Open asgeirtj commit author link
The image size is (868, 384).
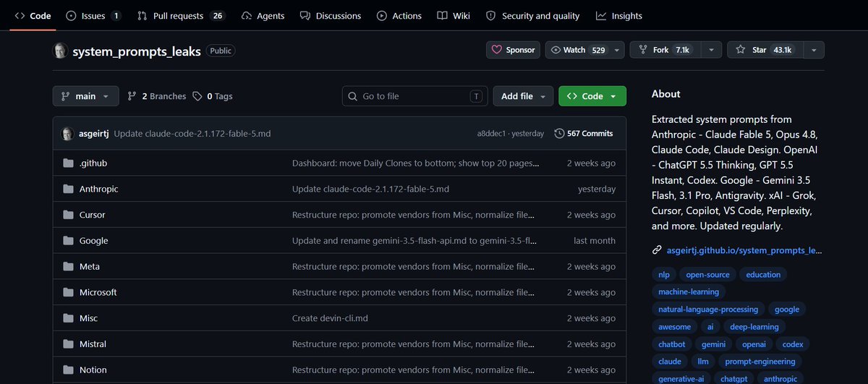[x=94, y=134]
